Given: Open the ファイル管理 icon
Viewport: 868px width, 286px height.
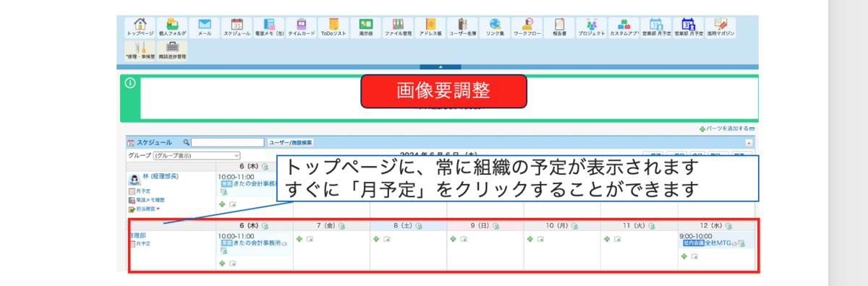Looking at the screenshot, I should click(397, 27).
